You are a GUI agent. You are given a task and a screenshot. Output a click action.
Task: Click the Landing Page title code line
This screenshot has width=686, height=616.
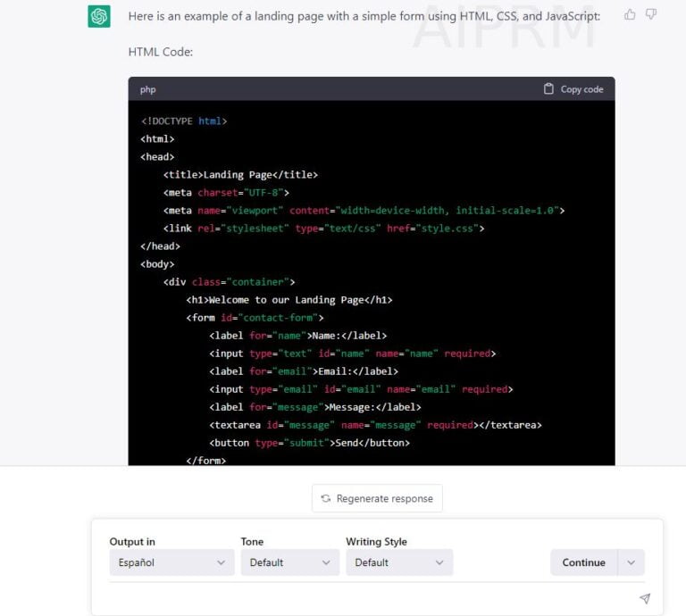pyautogui.click(x=240, y=175)
